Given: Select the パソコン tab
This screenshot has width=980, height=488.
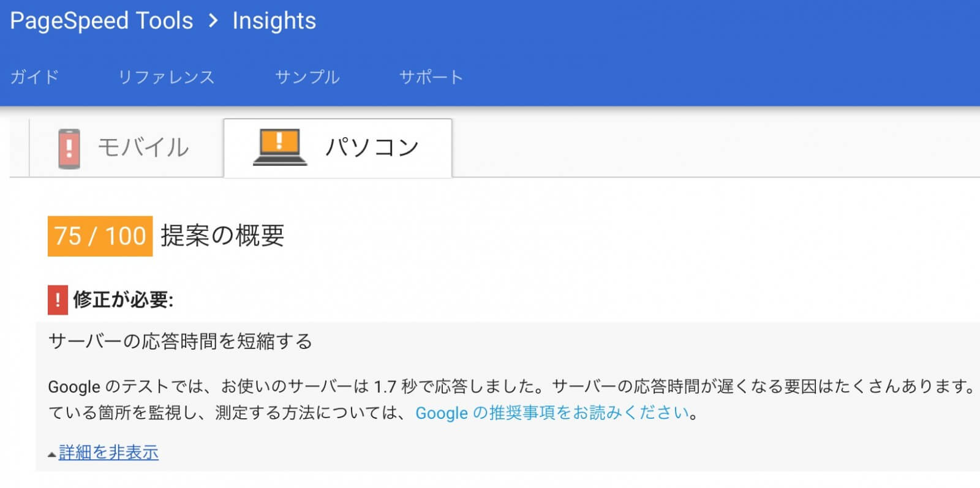Looking at the screenshot, I should 338,148.
